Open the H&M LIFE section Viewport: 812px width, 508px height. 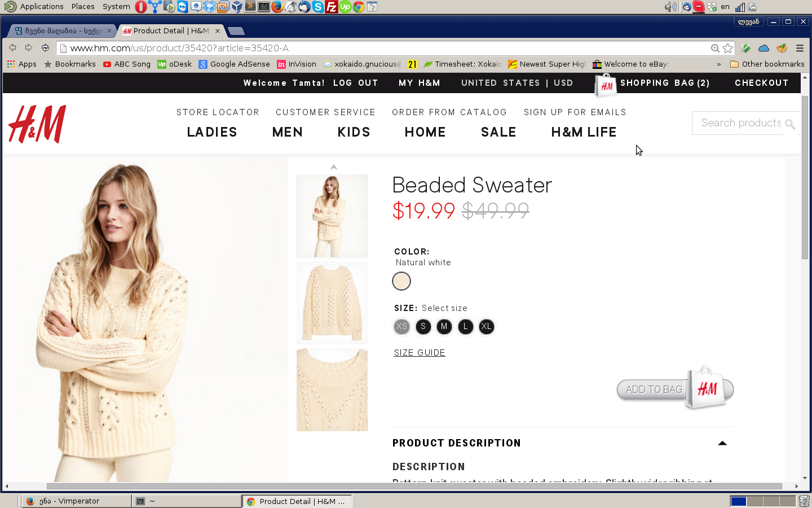pos(584,132)
